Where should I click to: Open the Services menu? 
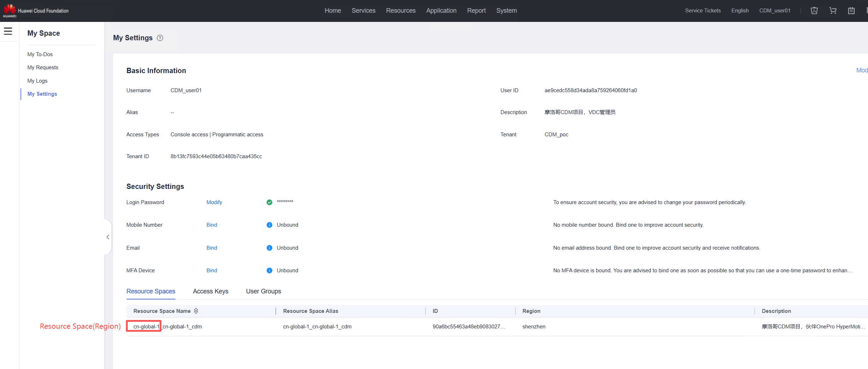(363, 11)
